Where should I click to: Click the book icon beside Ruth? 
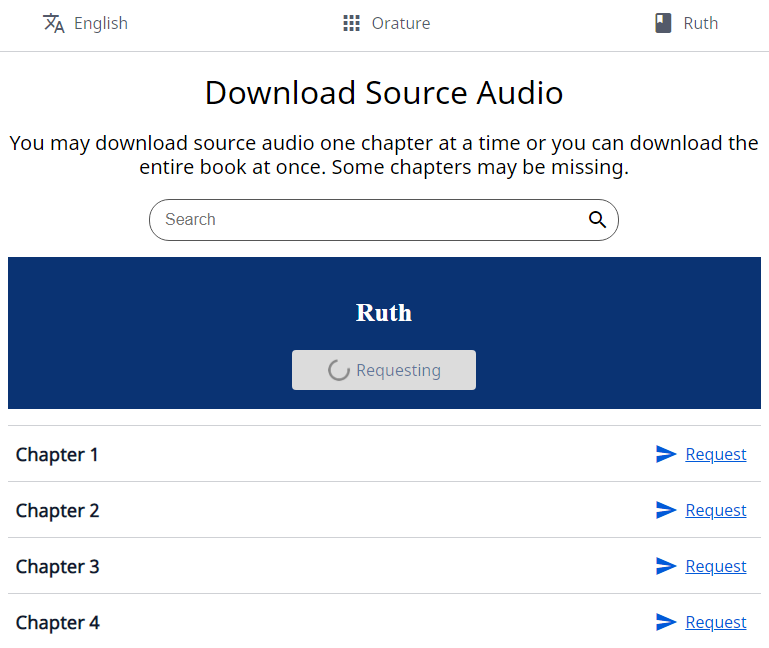click(663, 24)
